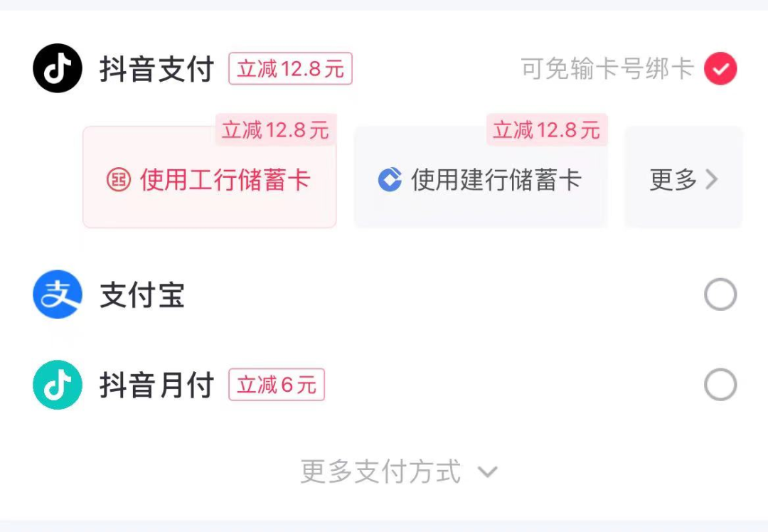Select the checked Douyin Pay radio button
The image size is (768, 532).
720,69
